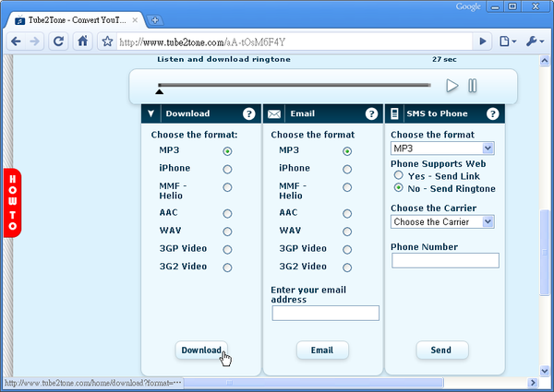The width and height of the screenshot is (554, 392).
Task: Click the Send button
Action: coord(442,350)
